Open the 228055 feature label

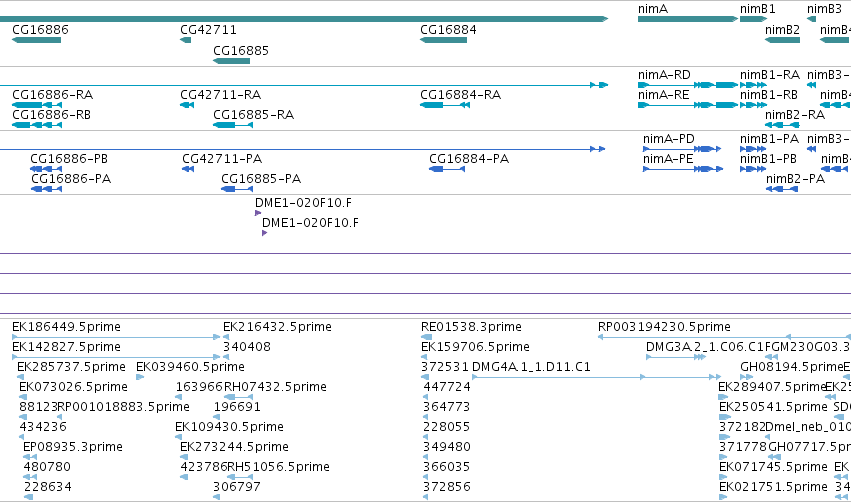(x=447, y=427)
